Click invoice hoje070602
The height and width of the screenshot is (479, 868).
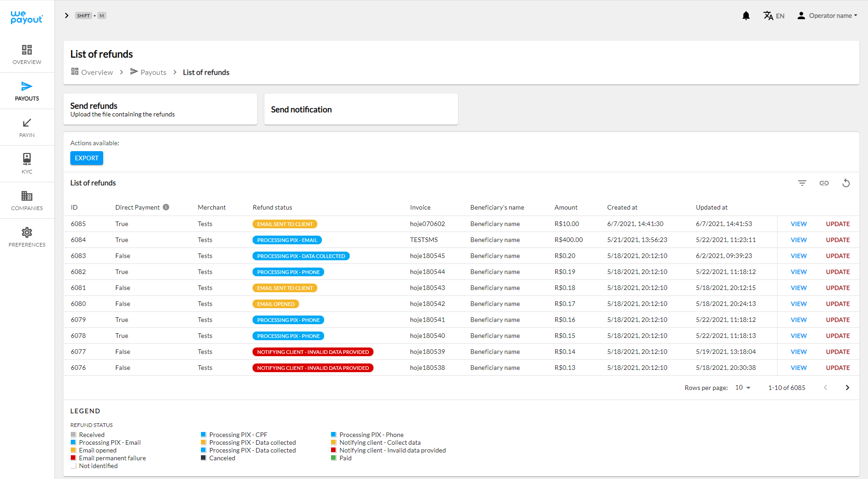427,224
